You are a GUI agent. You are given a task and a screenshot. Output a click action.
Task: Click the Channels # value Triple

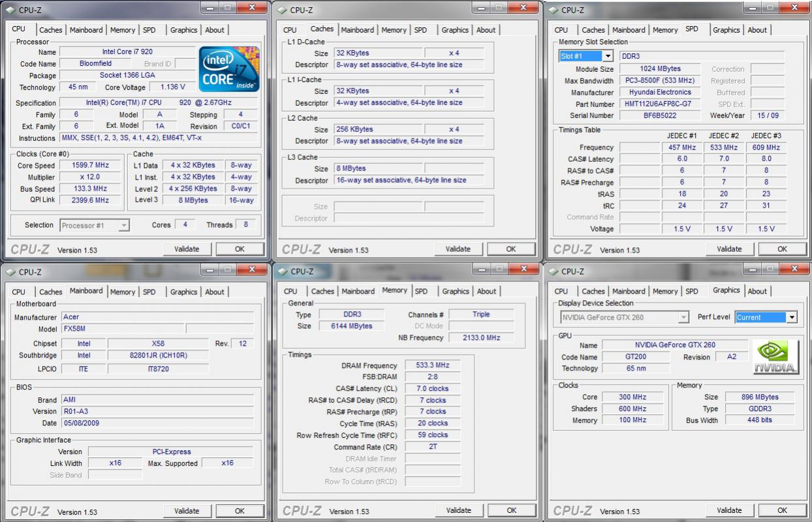click(x=481, y=315)
